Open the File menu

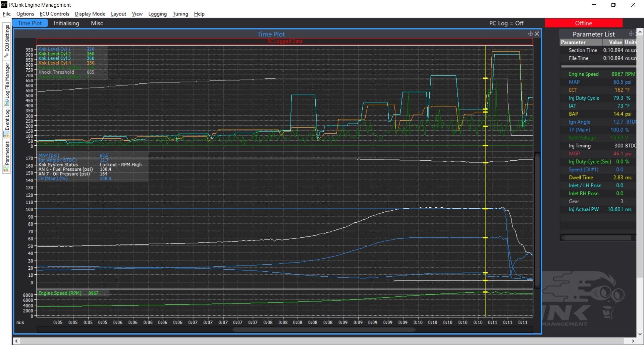[7, 14]
